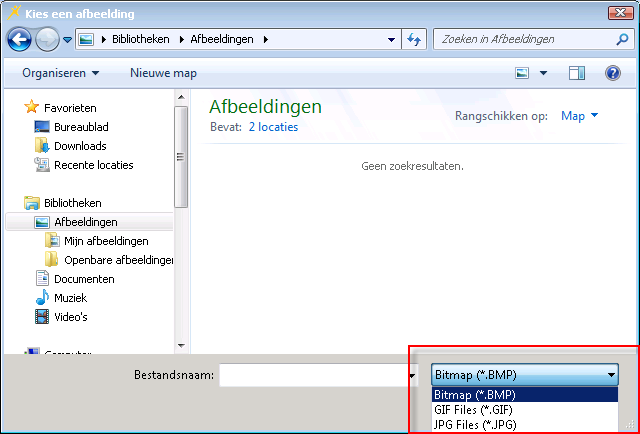
Task: Open the Bureaublad folder in Favorieten
Action: coord(81,127)
